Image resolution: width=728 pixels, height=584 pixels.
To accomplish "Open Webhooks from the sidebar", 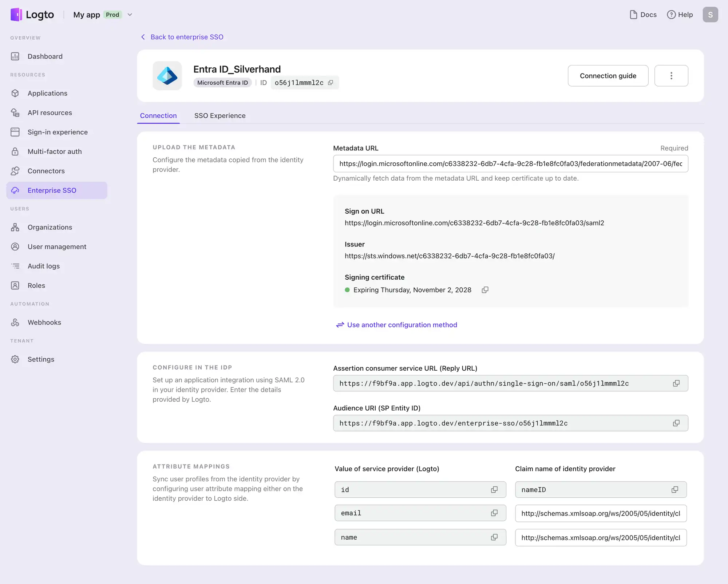I will pos(44,322).
